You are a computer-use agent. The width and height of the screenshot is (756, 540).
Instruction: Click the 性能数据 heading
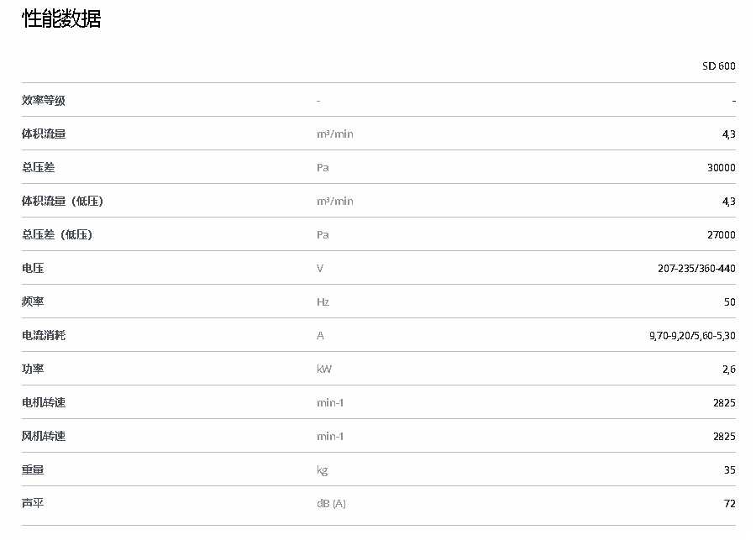(61, 19)
